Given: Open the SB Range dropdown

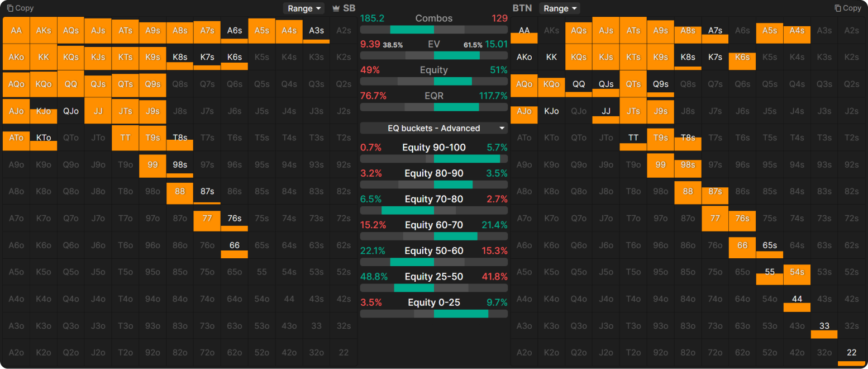Looking at the screenshot, I should pyautogui.click(x=304, y=8).
